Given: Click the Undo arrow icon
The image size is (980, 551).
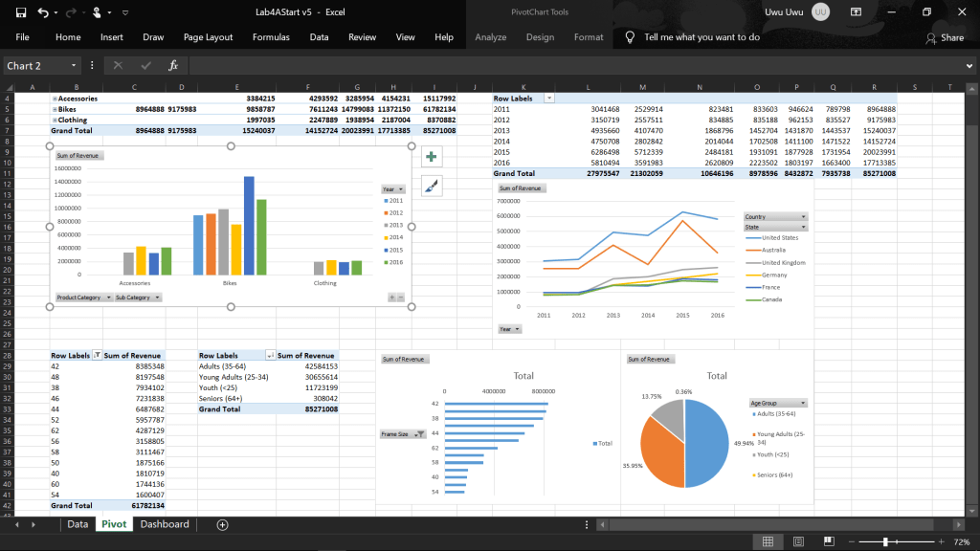Looking at the screenshot, I should coord(44,12).
